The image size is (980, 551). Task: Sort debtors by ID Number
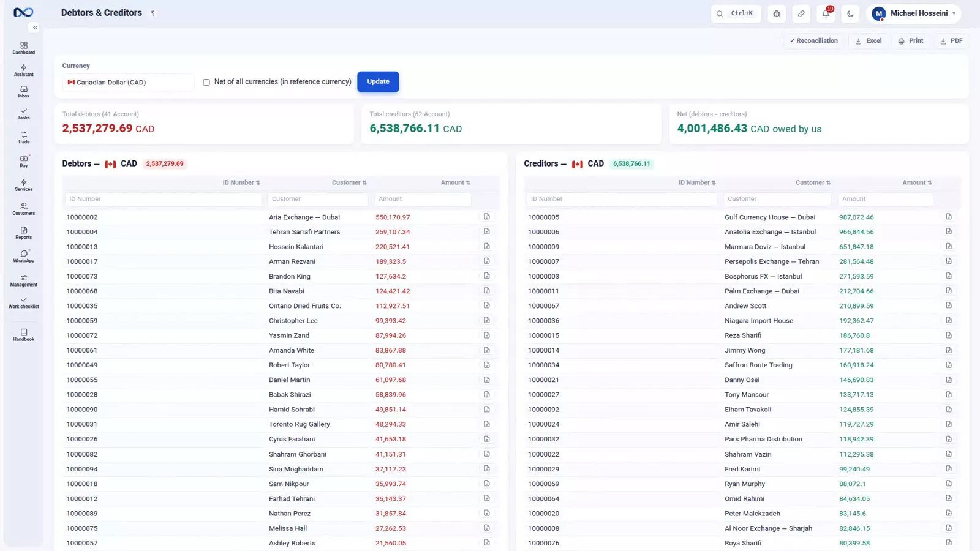coord(241,182)
